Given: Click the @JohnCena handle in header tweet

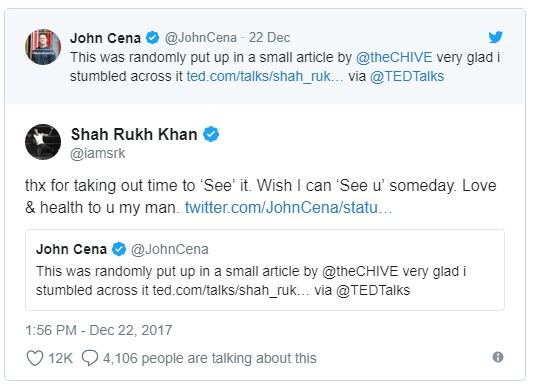Looking at the screenshot, I should 201,38.
